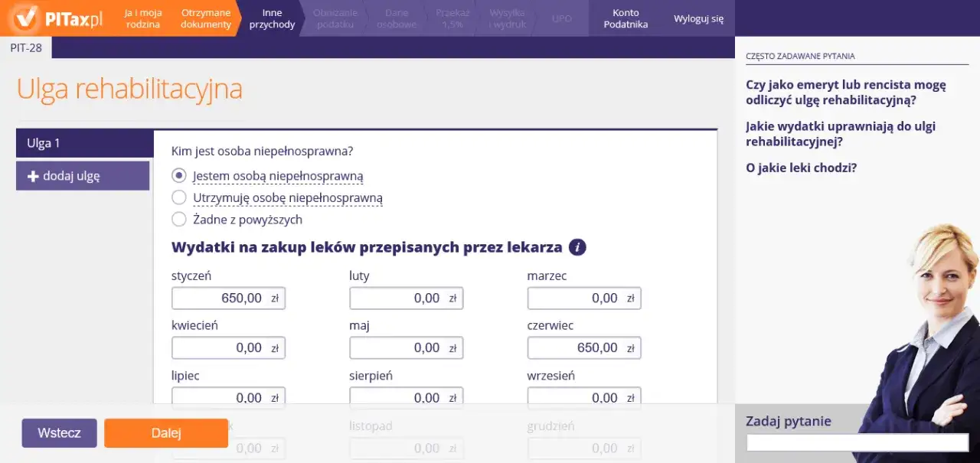Click the 'O jakie leki chodzi?' question
The height and width of the screenshot is (463, 980).
pos(801,168)
